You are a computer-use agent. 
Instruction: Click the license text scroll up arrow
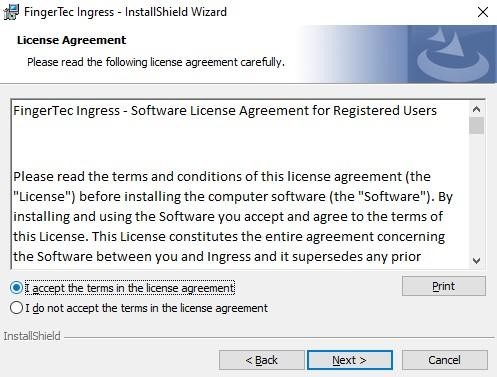click(476, 109)
